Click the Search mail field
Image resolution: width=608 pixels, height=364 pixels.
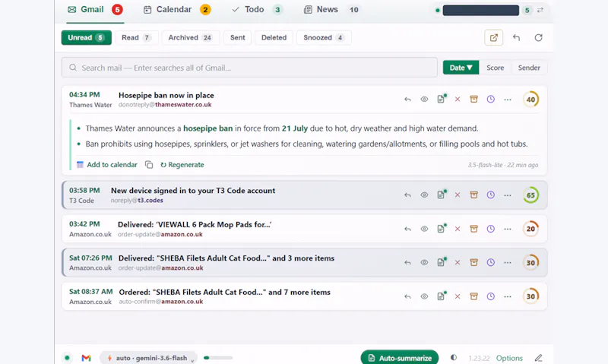tap(249, 68)
